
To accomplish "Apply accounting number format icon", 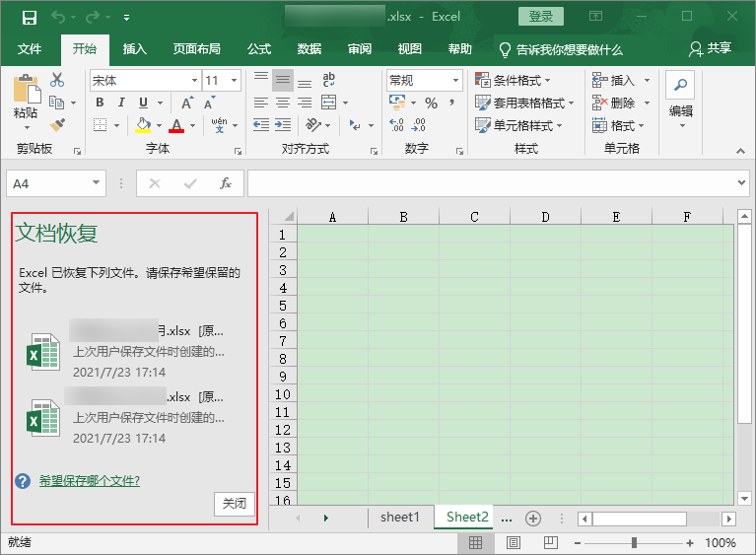I will click(x=397, y=102).
